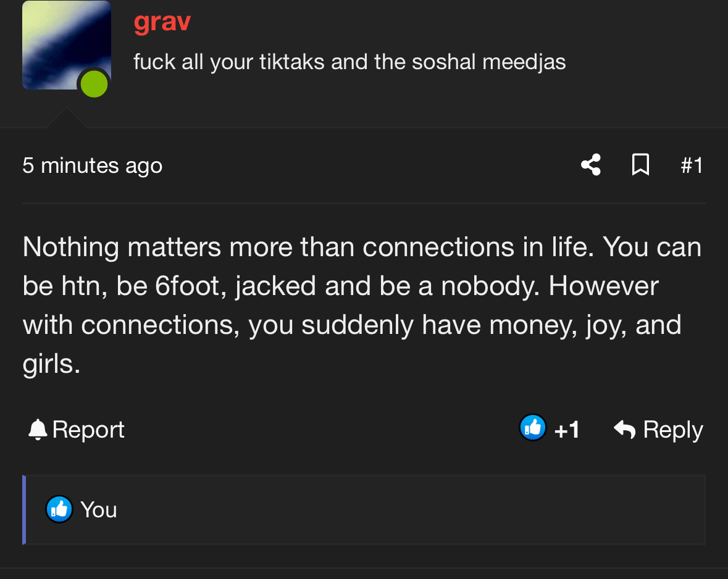Toggle your like via the +1 label
Screen dimensions: 728x579
click(x=567, y=430)
